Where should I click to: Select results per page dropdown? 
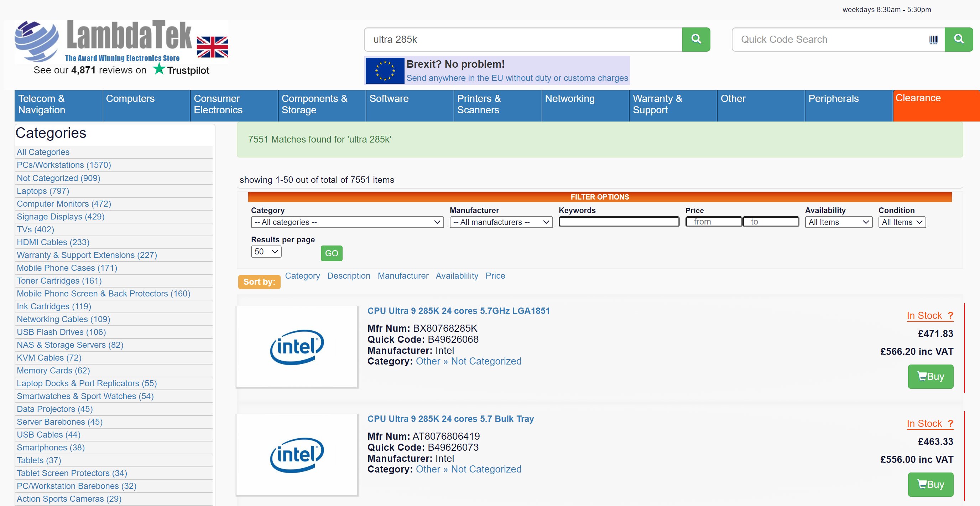click(265, 252)
